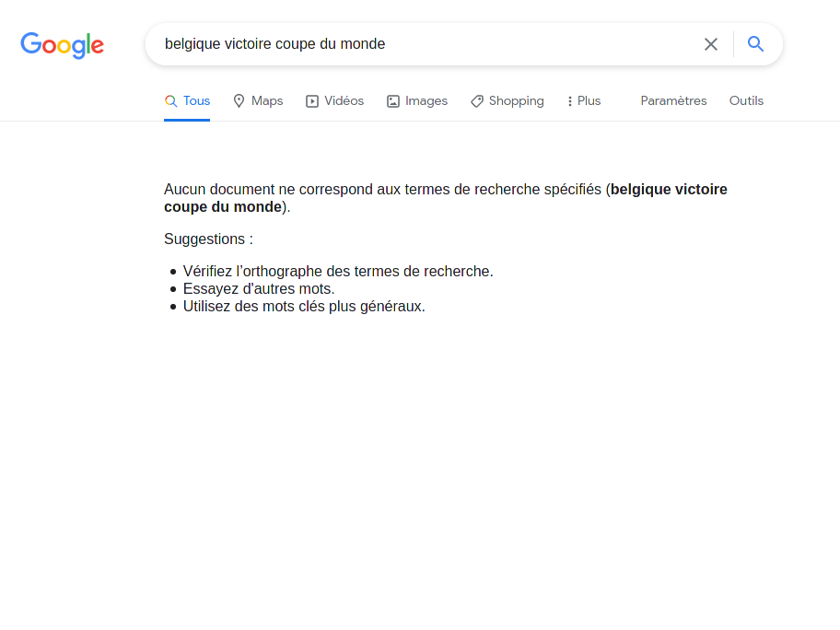840x630 pixels.
Task: Click the three-dot icon beside Plus
Action: pyautogui.click(x=569, y=101)
